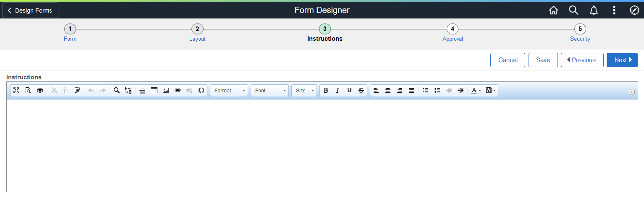
Task: Toggle italic formatting
Action: [338, 90]
